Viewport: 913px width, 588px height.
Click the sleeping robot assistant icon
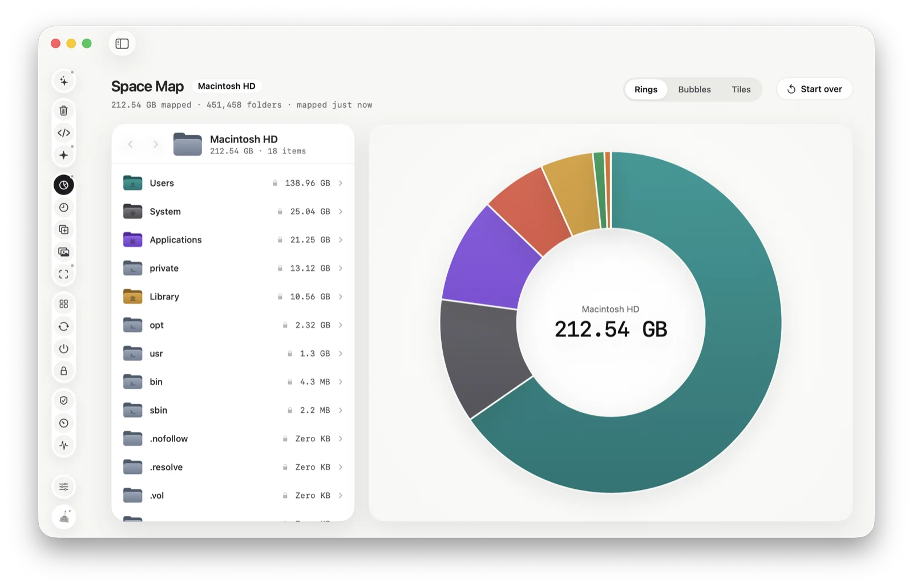64,517
